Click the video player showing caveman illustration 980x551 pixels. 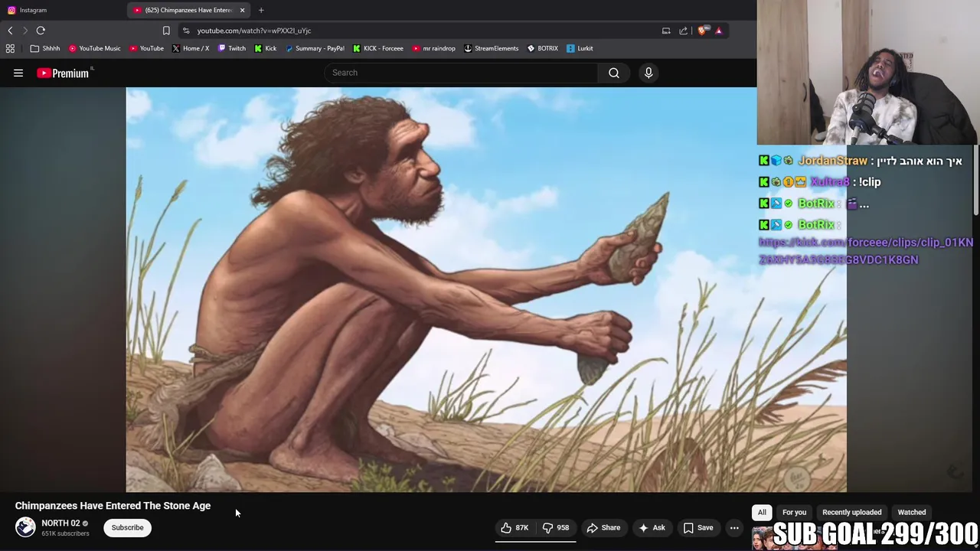point(486,289)
